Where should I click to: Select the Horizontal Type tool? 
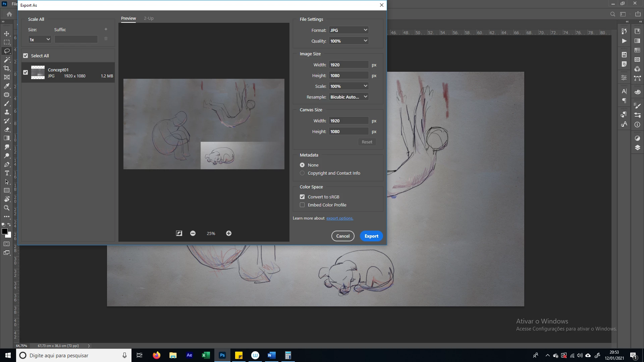click(7, 173)
